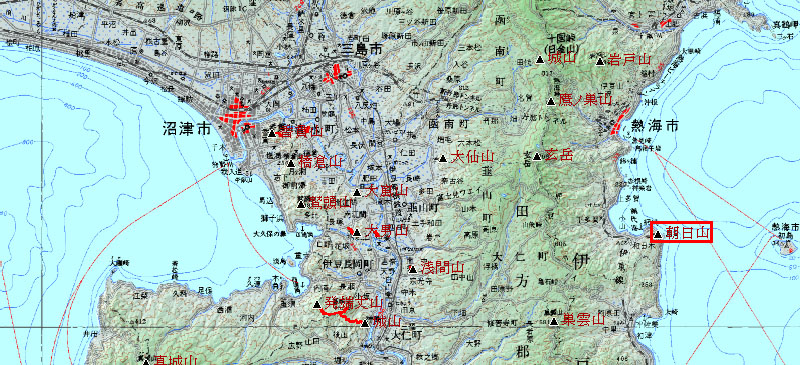The height and width of the screenshot is (365, 800).
Task: Select the triangle marker next to 大仙山
Action: point(443,158)
